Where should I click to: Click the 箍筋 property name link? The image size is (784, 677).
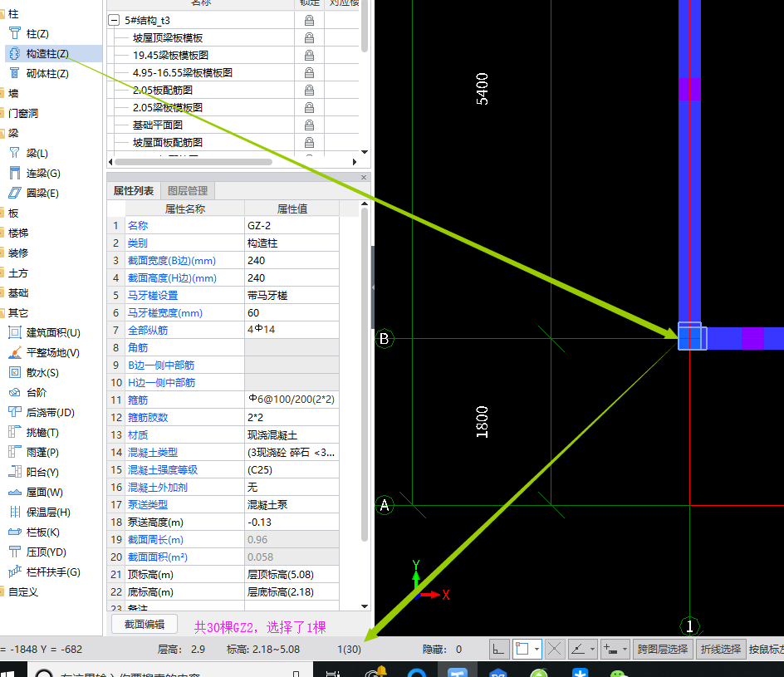(138, 400)
